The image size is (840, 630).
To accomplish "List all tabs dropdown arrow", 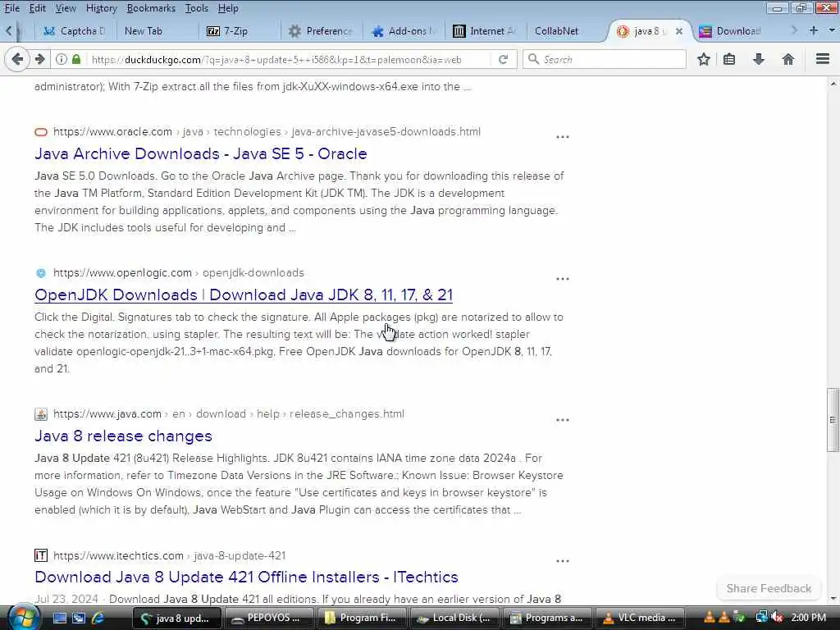I will (832, 30).
